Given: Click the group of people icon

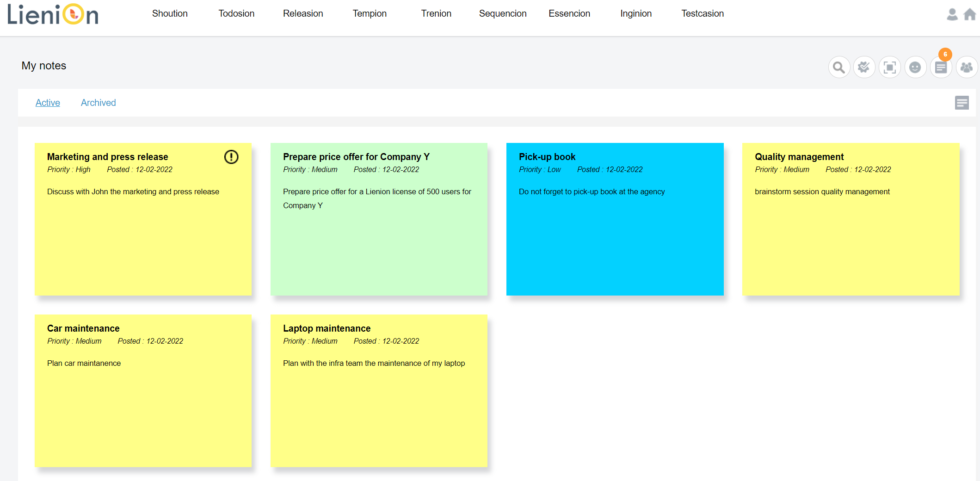Looking at the screenshot, I should [966, 68].
